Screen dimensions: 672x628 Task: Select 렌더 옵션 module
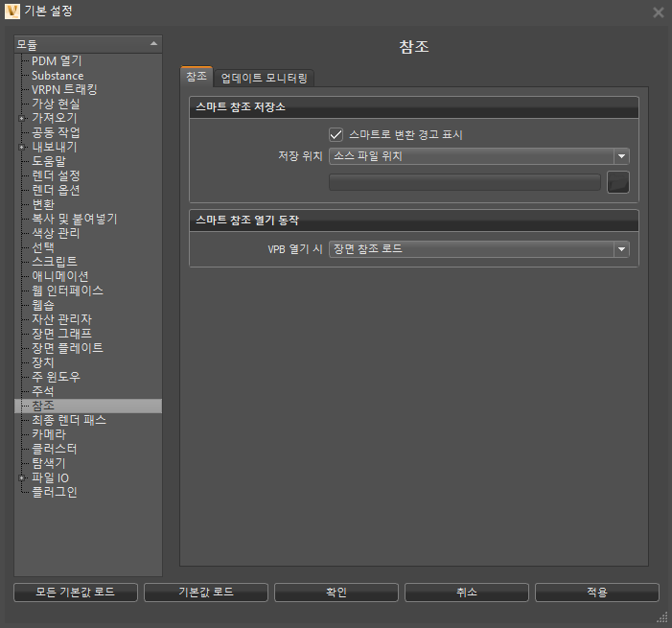tap(56, 190)
